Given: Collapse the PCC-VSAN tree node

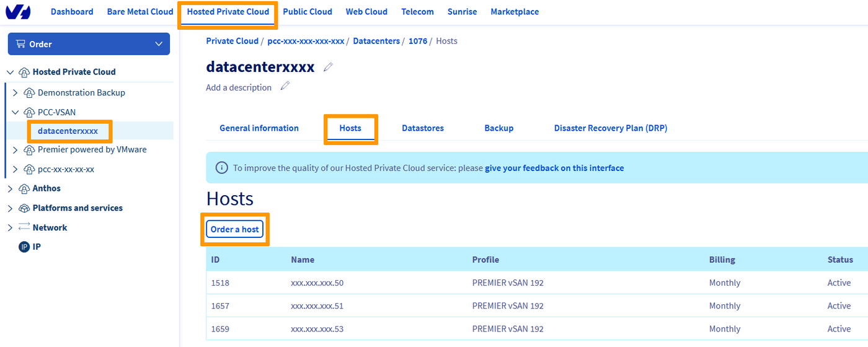Looking at the screenshot, I should click(15, 112).
